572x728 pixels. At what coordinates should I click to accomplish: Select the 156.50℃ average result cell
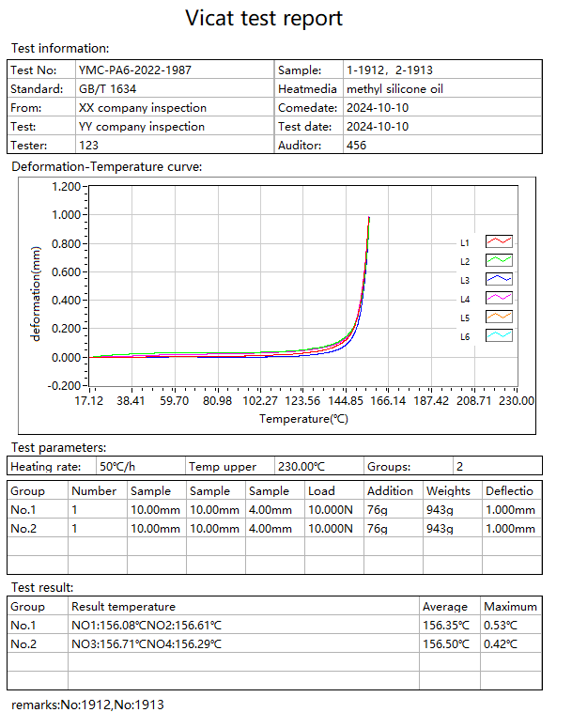pos(445,643)
